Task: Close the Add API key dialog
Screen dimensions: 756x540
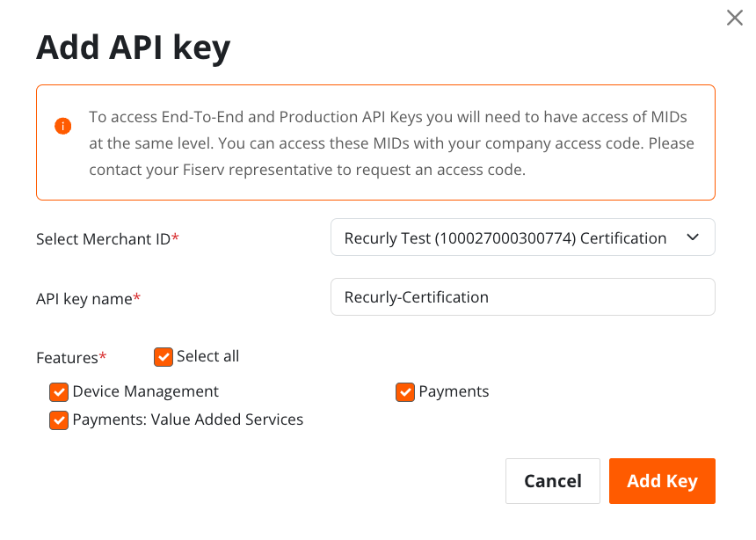Action: [734, 18]
